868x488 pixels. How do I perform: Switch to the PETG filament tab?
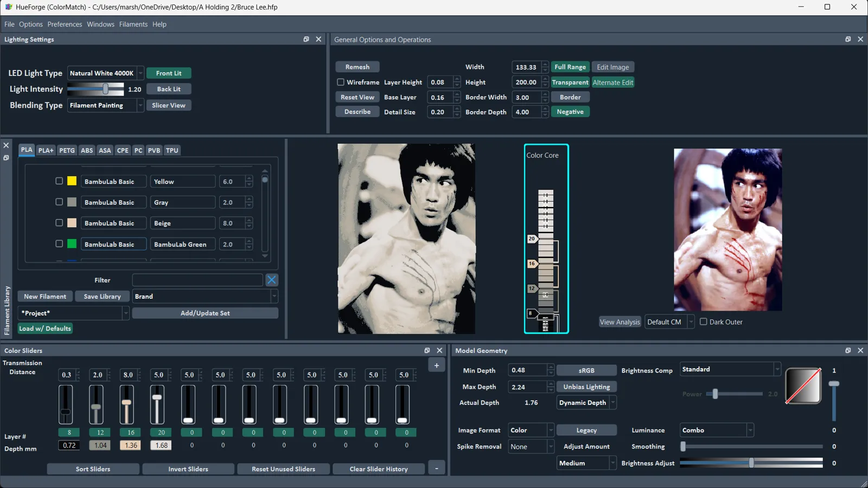pos(67,150)
